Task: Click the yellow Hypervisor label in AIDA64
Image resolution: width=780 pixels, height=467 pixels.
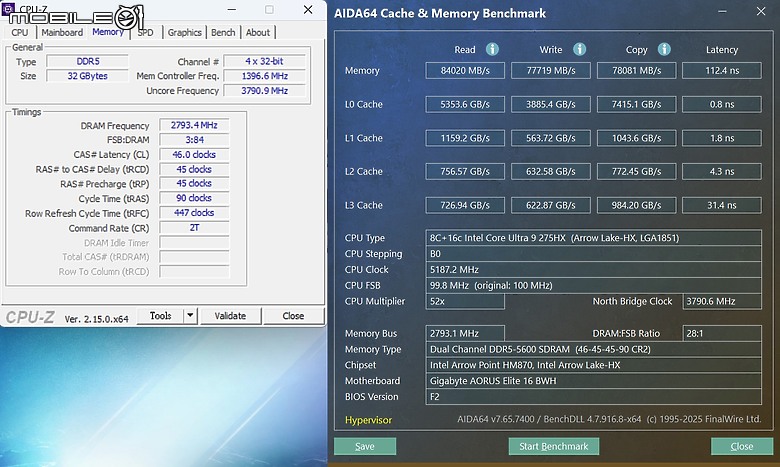Action: coord(369,420)
